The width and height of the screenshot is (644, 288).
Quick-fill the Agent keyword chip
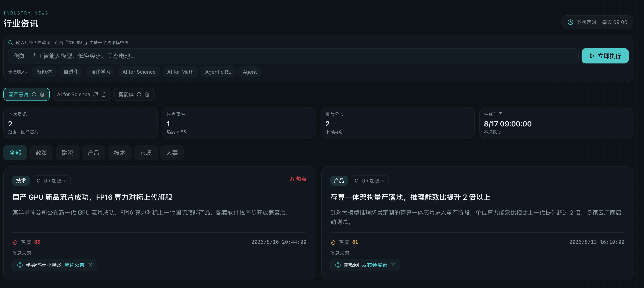coord(250,72)
